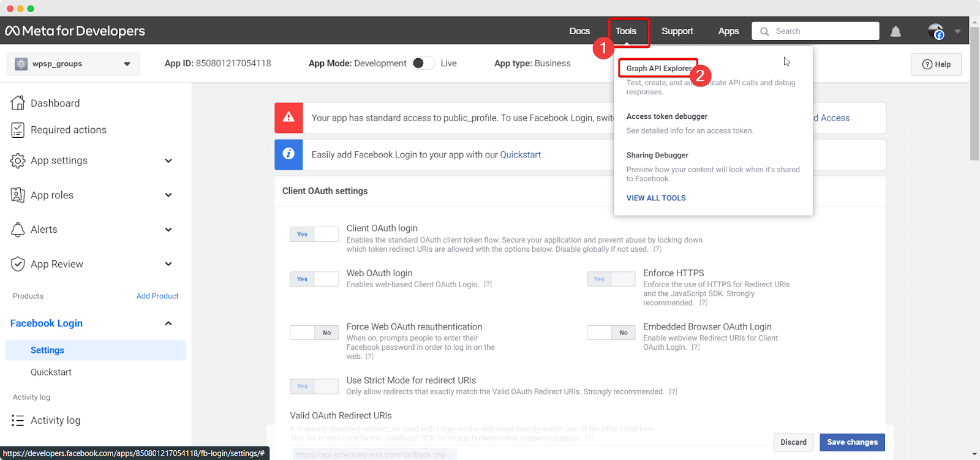Viewport: 980px width, 460px height.
Task: Click the Strict Mode help icon [?]
Action: tap(673, 392)
